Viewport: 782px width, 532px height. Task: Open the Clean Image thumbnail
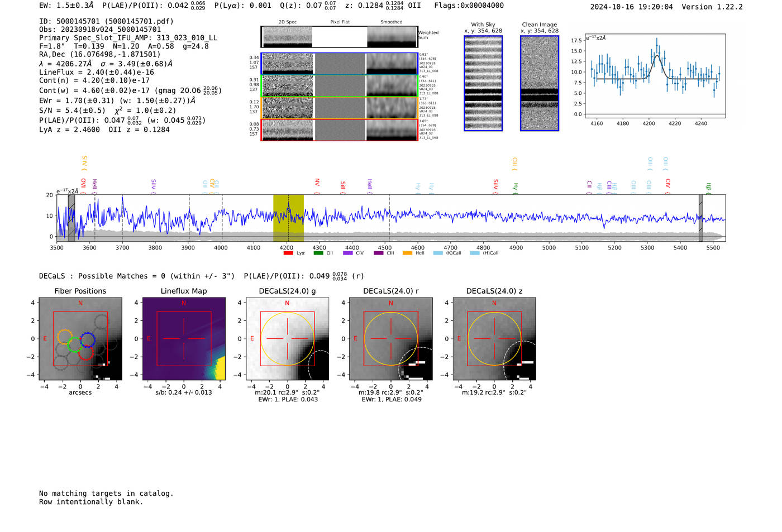540,83
